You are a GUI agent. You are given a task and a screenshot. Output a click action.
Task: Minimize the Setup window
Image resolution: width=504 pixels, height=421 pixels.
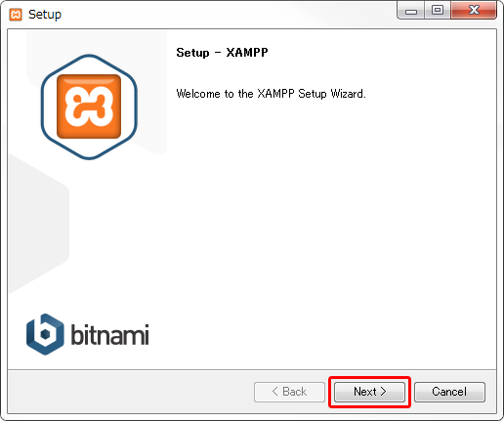click(x=411, y=11)
